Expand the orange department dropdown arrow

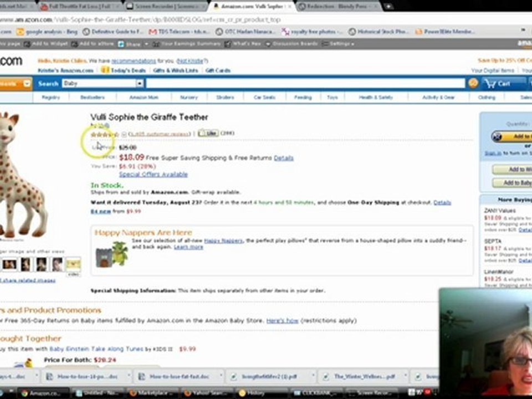click(27, 84)
